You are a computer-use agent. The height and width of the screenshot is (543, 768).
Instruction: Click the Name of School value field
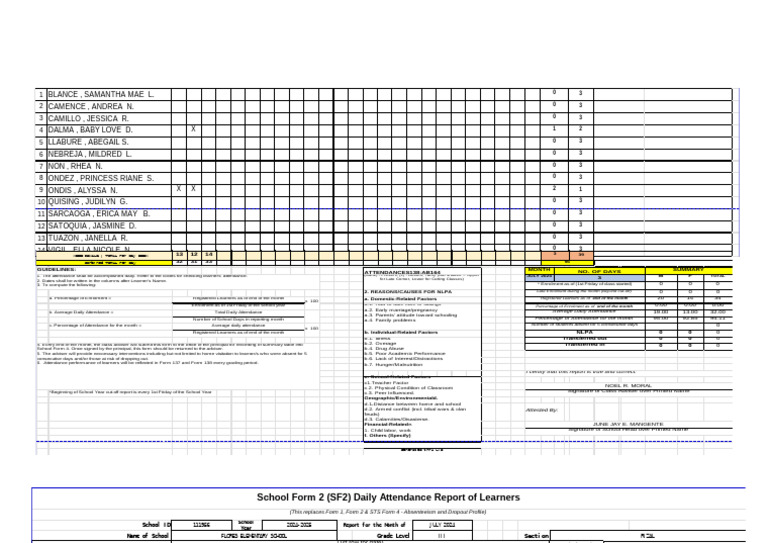click(254, 536)
